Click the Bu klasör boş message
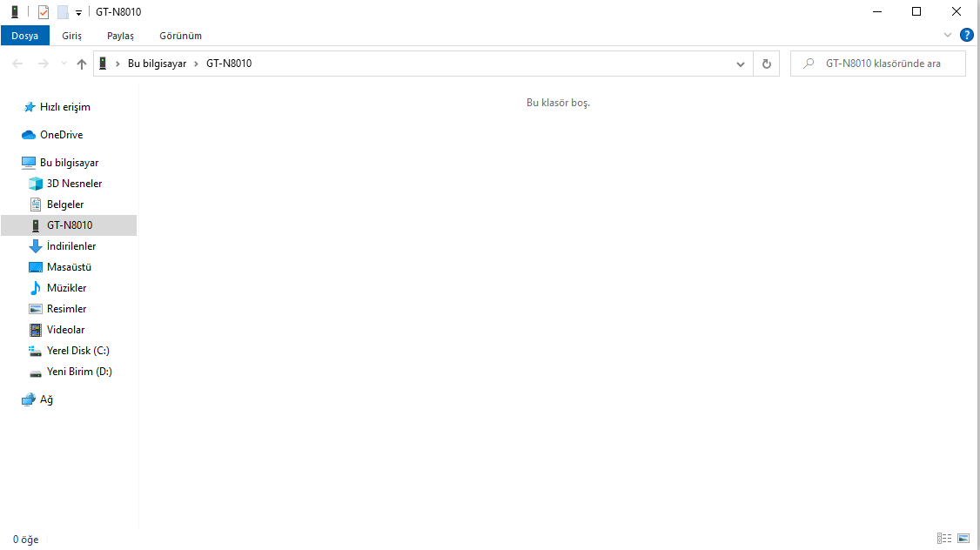This screenshot has height=550, width=980. point(558,103)
